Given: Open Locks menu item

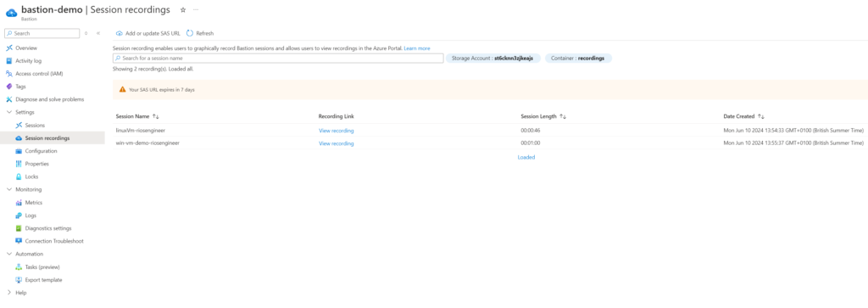Looking at the screenshot, I should tap(31, 176).
